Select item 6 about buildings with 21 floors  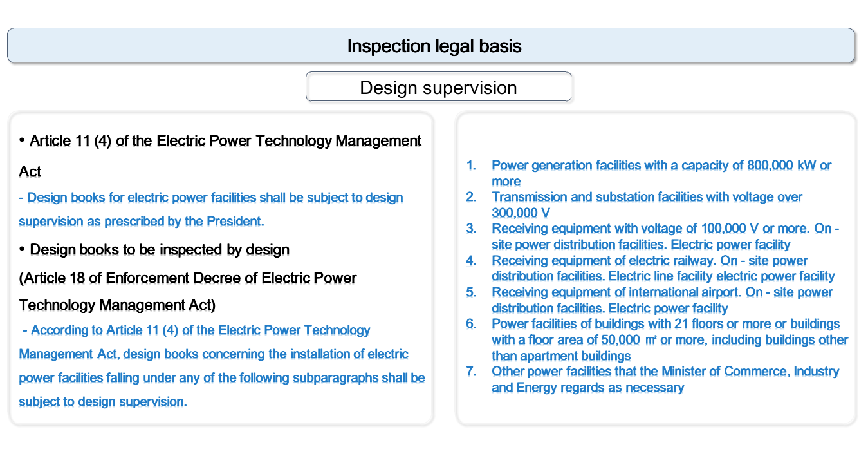(665, 324)
